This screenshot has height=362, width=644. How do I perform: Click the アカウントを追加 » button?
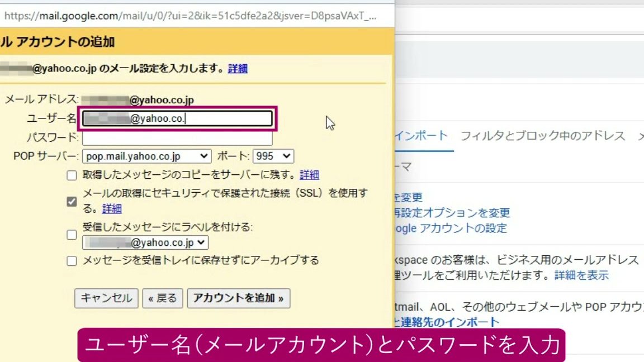[x=239, y=298]
